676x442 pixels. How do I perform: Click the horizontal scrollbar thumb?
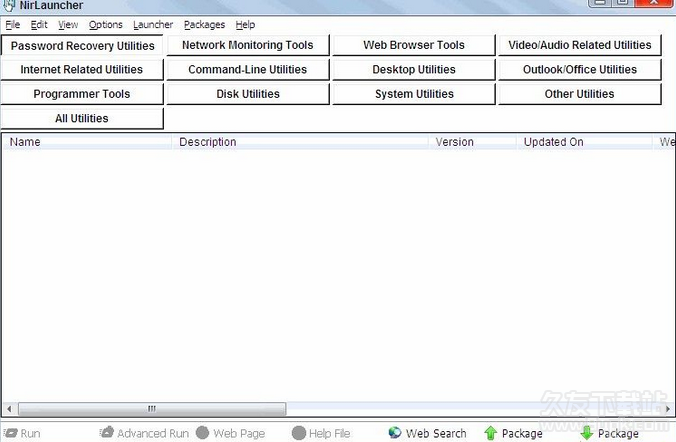(152, 408)
